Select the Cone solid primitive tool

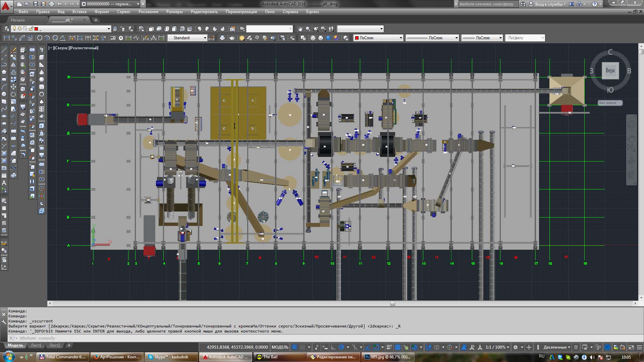point(42,72)
